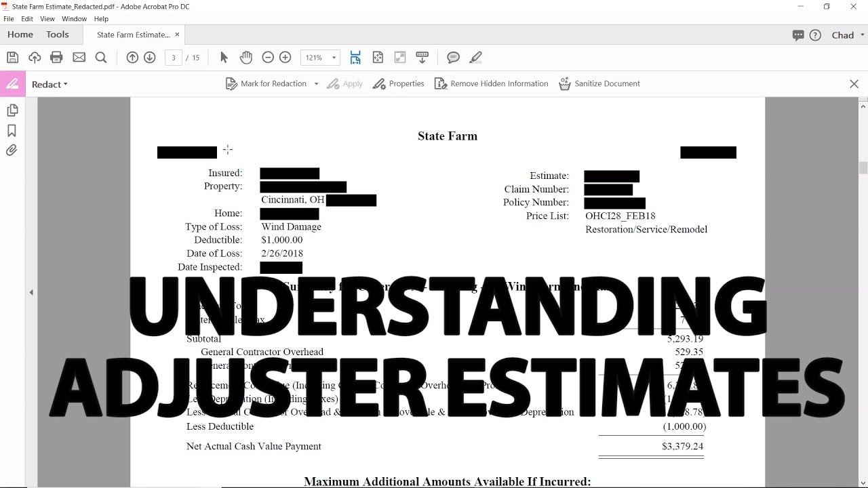Click the Cincinnati, OH text
Viewport: 868px width, 488px height.
[x=293, y=200]
